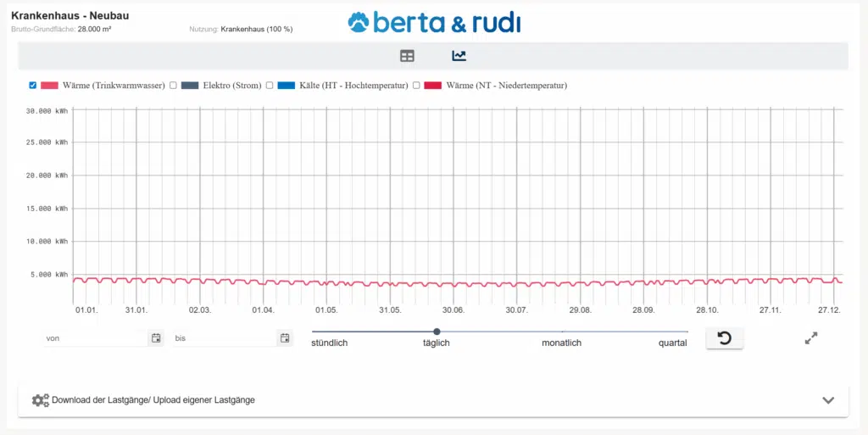This screenshot has width=868, height=435.
Task: Select the line chart view icon
Action: coord(459,56)
